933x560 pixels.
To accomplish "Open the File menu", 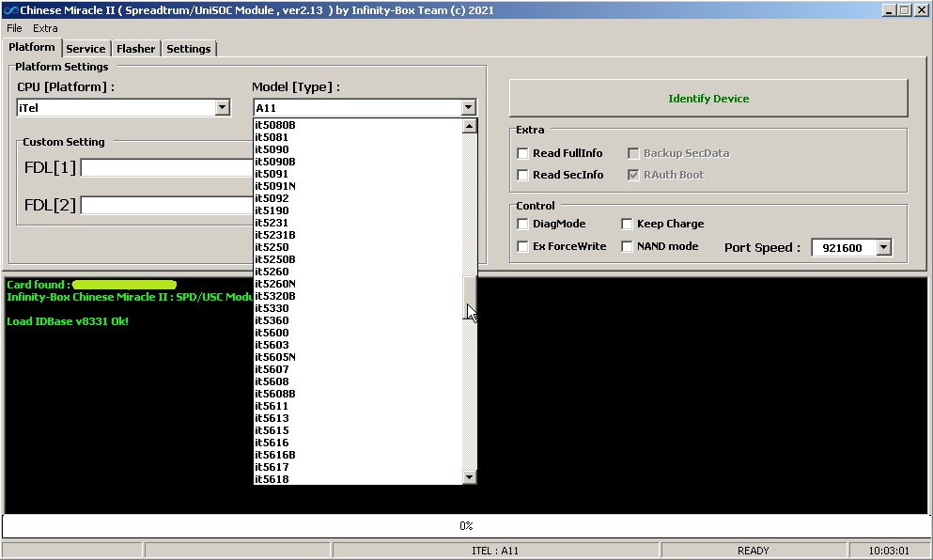I will coord(14,28).
